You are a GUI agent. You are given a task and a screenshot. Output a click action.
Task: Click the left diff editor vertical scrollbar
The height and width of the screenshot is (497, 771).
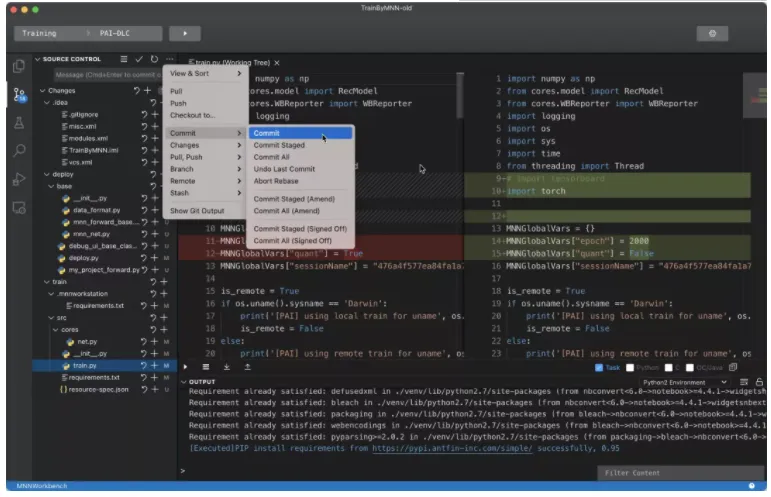click(460, 96)
